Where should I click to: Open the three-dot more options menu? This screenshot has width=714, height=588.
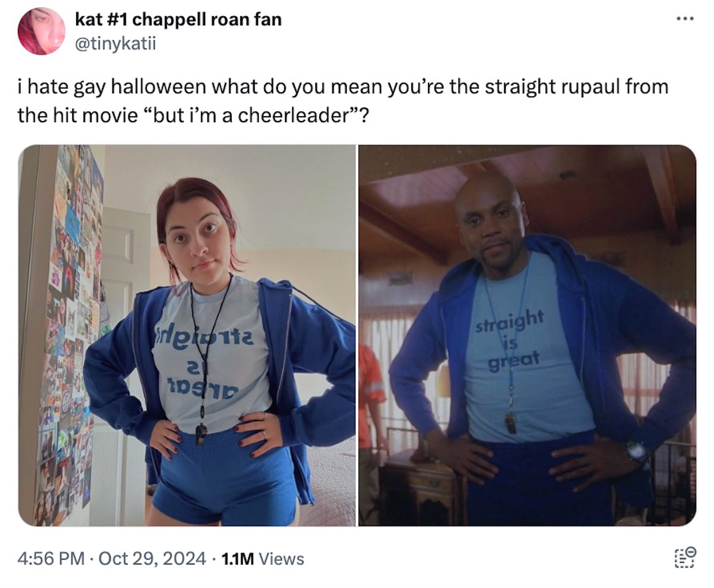[685, 19]
